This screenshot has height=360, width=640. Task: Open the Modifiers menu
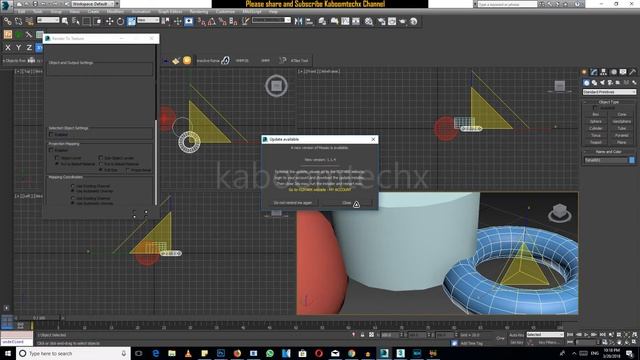115,12
